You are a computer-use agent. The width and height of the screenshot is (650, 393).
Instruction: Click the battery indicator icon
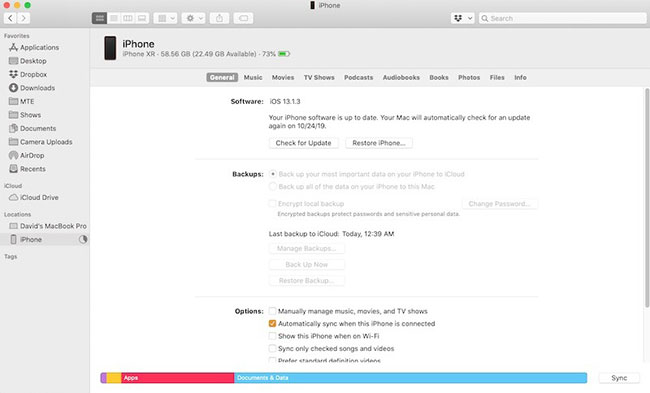click(x=284, y=54)
